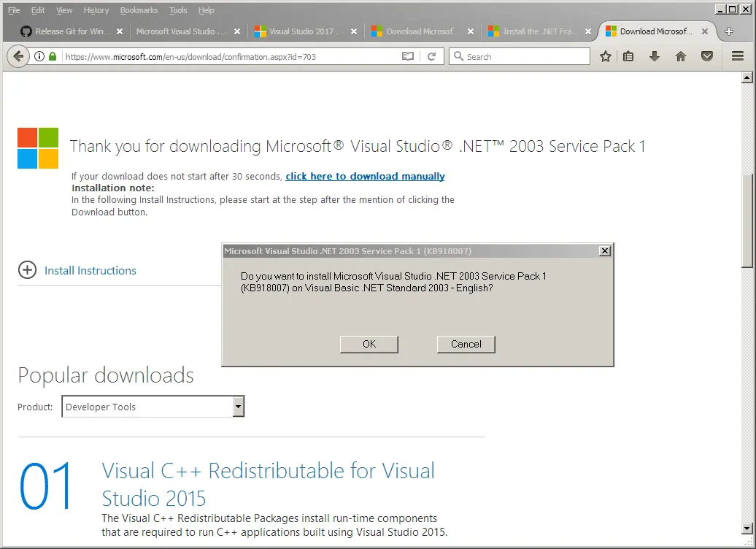Open the History menu
The width and height of the screenshot is (756, 549).
point(96,10)
